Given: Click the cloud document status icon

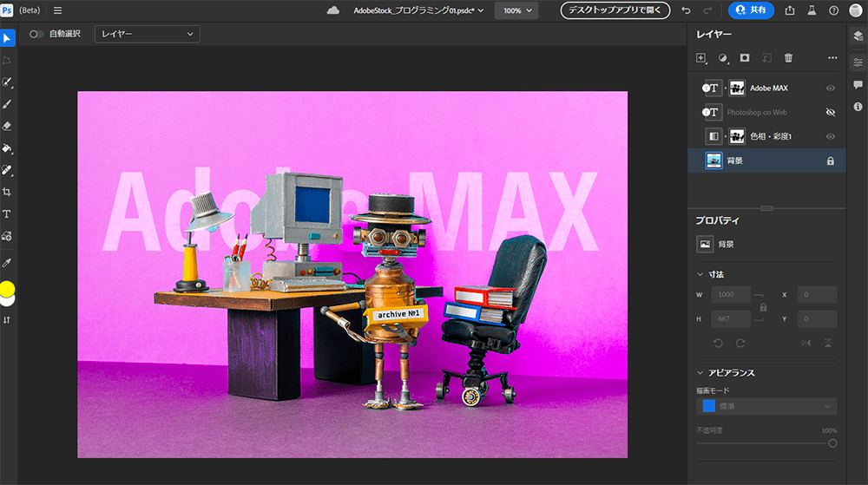Looking at the screenshot, I should click(333, 10).
